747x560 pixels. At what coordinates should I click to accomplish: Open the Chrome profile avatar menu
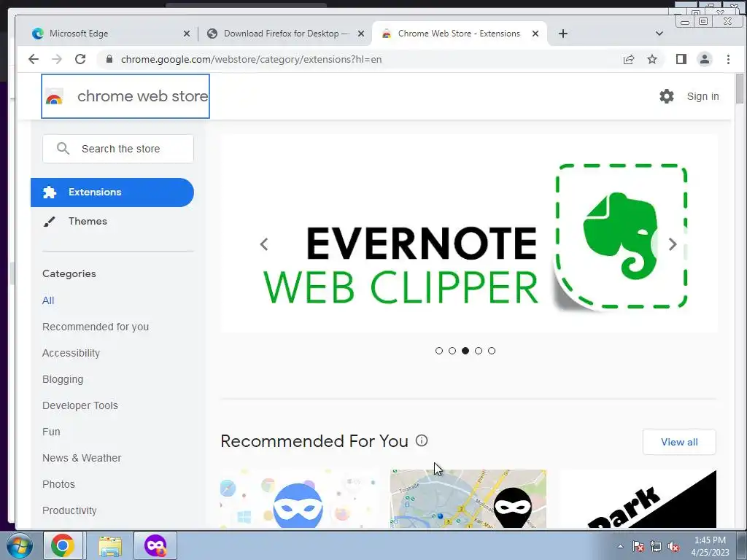point(704,59)
